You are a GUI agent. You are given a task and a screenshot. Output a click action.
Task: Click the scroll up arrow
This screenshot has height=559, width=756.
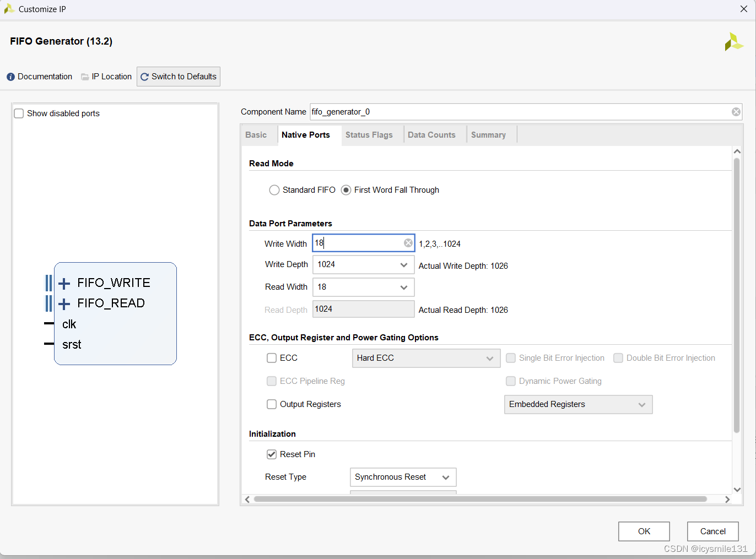737,151
